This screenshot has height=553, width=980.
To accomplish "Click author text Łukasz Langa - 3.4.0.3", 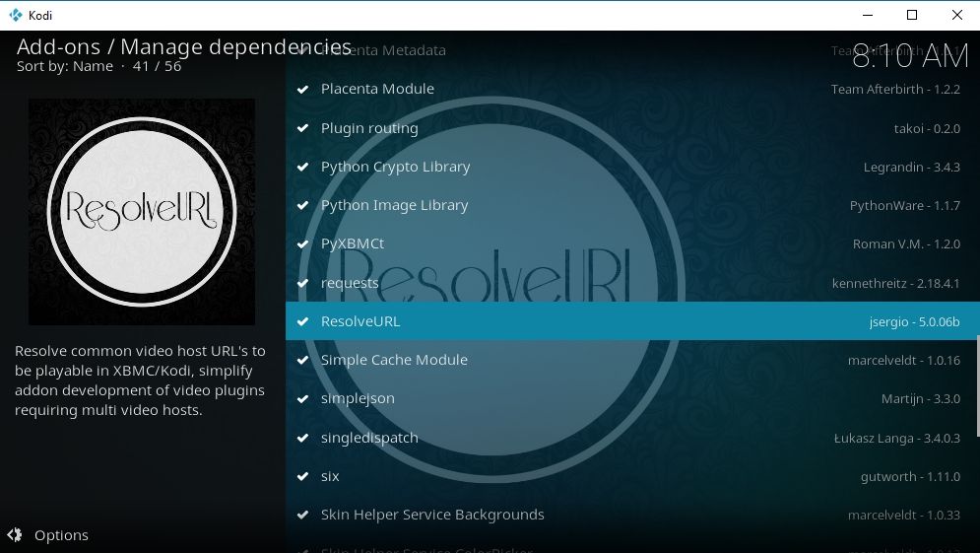I will (x=897, y=438).
